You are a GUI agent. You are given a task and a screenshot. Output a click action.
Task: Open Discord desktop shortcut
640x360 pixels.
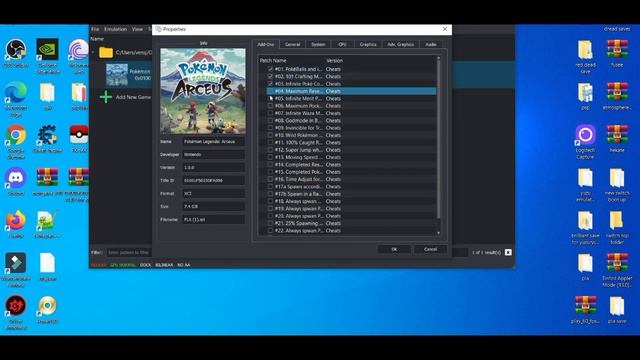[16, 178]
